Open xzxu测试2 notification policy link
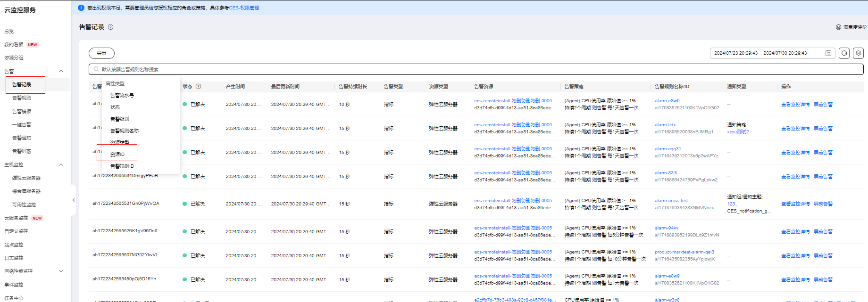This screenshot has height=302, width=868. tap(738, 132)
